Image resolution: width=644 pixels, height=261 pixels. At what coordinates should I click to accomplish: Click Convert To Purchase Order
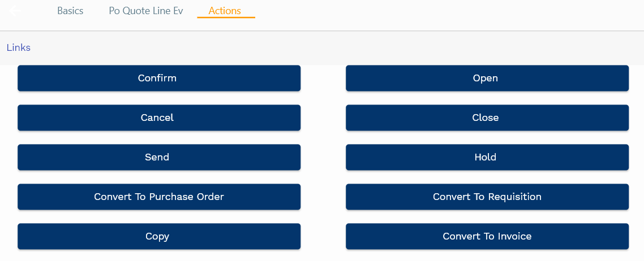click(158, 197)
